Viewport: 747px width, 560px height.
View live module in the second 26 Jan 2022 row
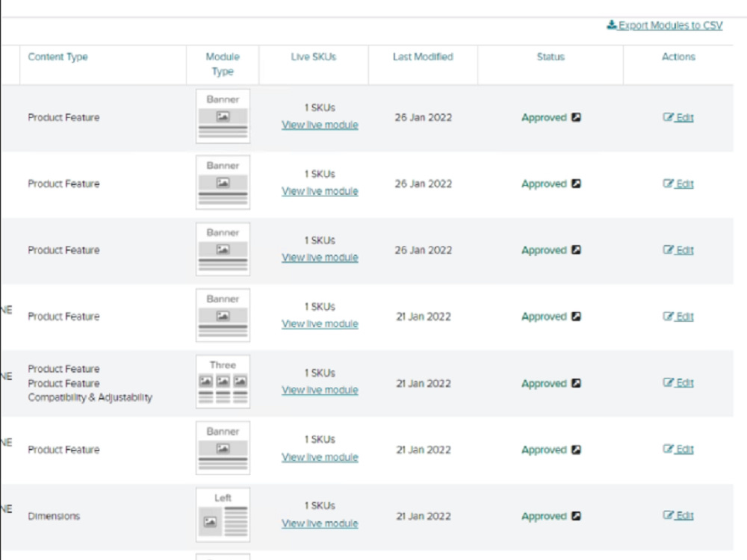tap(320, 191)
